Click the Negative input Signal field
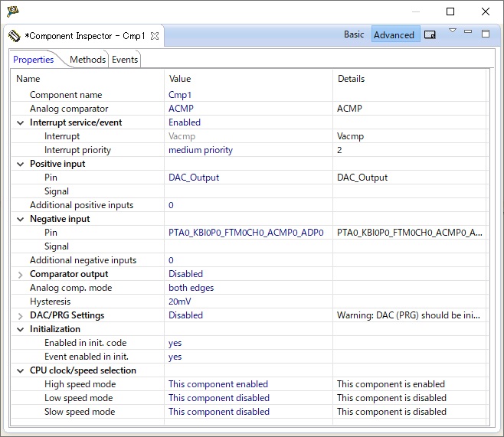This screenshot has width=504, height=437. (x=248, y=246)
